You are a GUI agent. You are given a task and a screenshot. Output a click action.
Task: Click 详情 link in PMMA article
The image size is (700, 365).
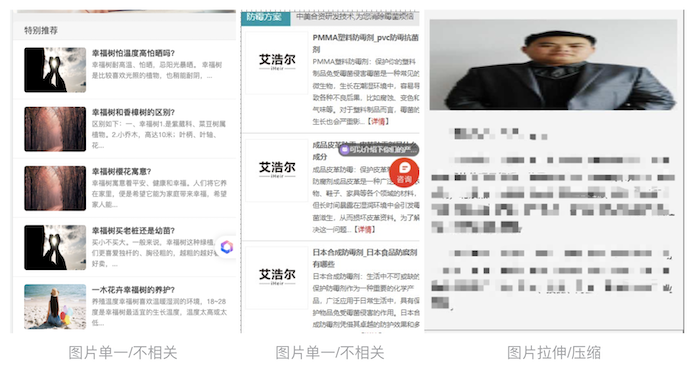378,121
